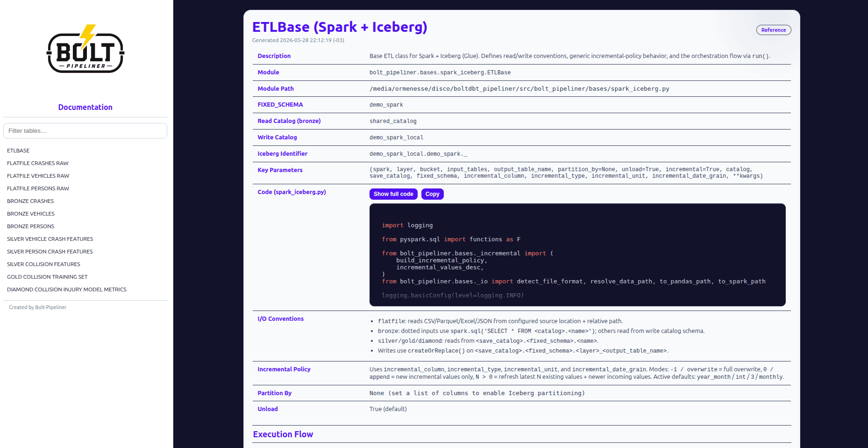Click the Key Parameters label

coord(280,170)
